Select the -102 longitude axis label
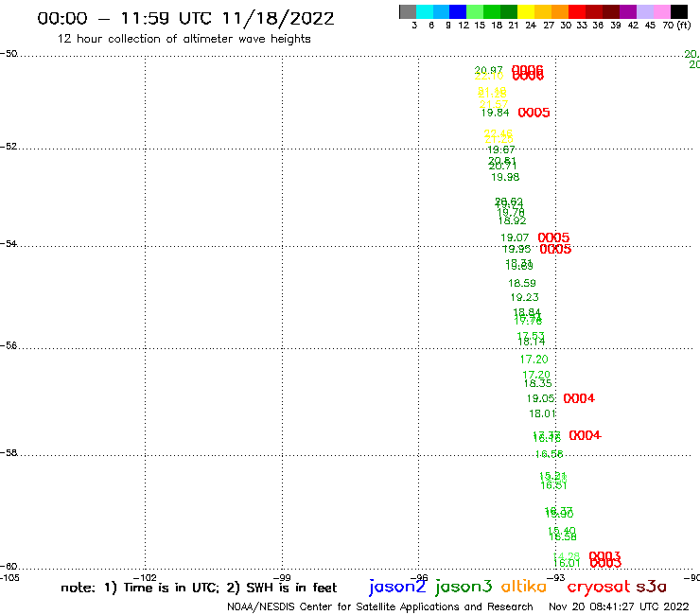The width and height of the screenshot is (700, 615). point(145,577)
